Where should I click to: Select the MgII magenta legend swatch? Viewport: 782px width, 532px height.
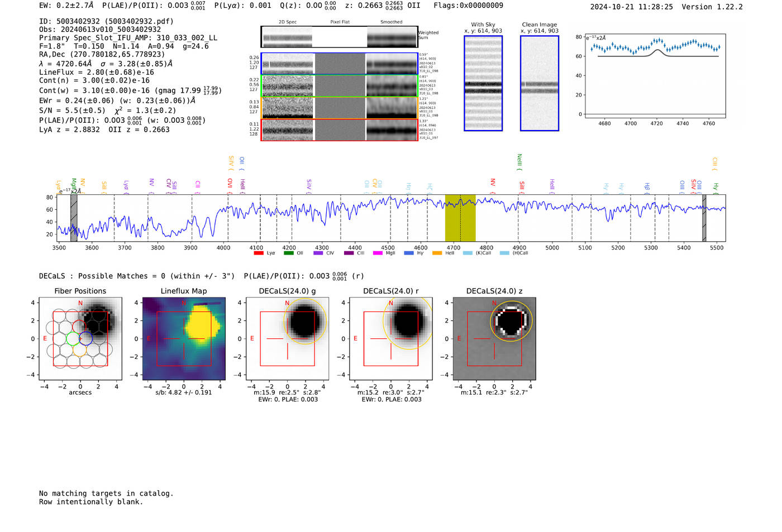378,253
